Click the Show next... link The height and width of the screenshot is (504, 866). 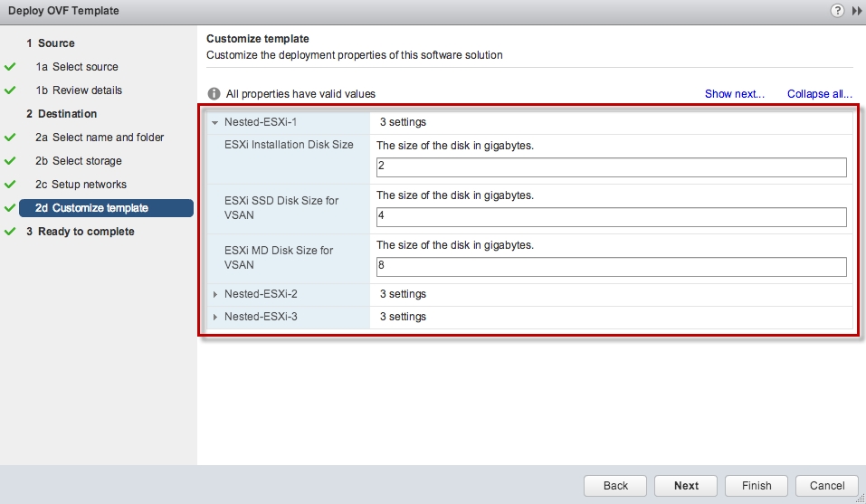[735, 94]
